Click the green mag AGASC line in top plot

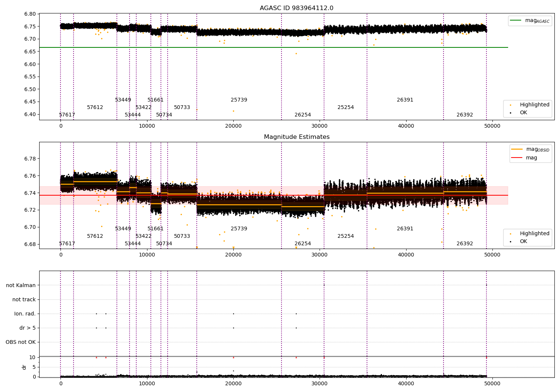click(274, 47)
